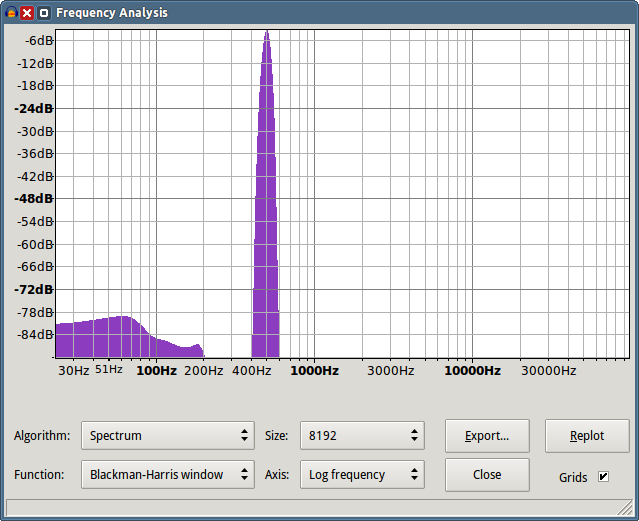Viewport: 639px width, 521px height.
Task: Click the spectrum peak near 500 Hz
Action: pos(266,196)
